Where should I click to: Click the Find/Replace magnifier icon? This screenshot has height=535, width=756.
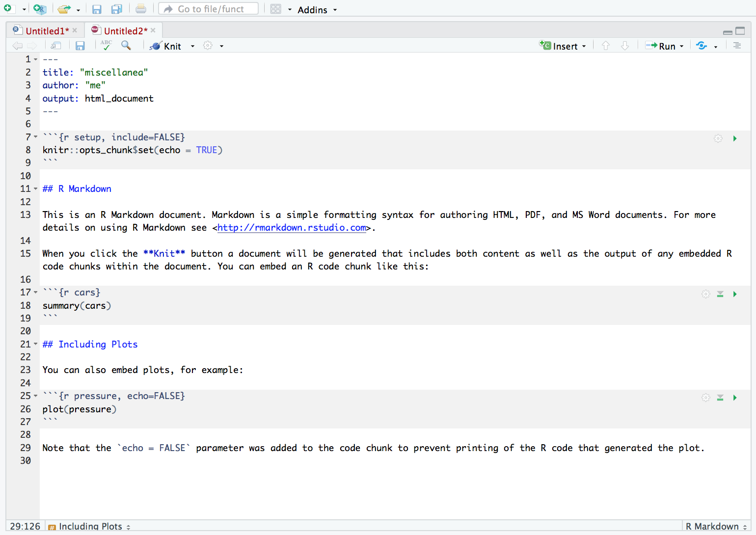(126, 46)
